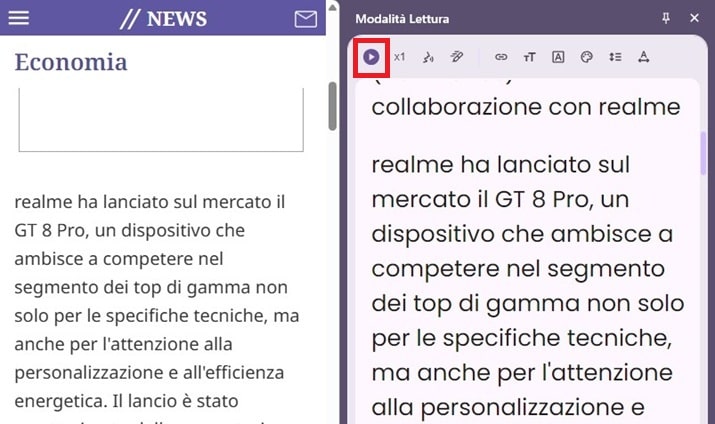This screenshot has width=715, height=424.
Task: Close the Modalità Lettura panel
Action: click(694, 18)
